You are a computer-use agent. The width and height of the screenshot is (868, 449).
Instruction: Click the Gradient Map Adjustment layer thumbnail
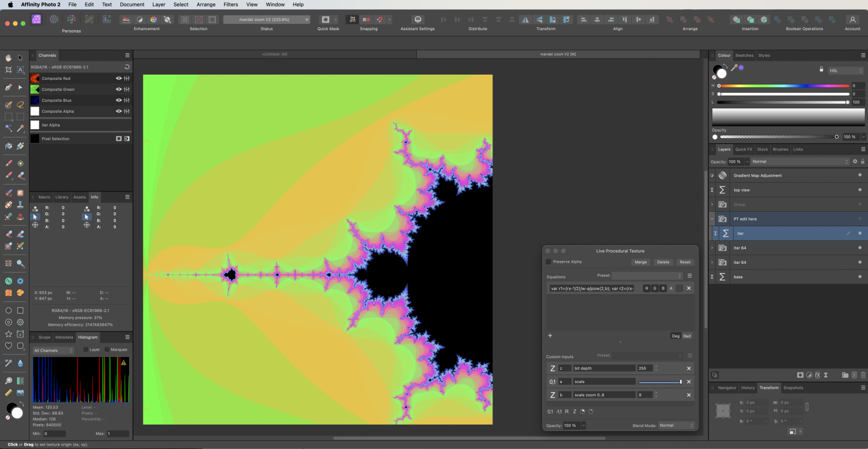pyautogui.click(x=722, y=175)
